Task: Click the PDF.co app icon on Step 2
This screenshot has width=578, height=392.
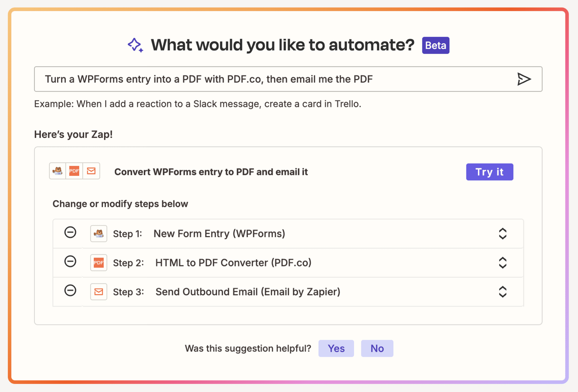Action: point(98,262)
